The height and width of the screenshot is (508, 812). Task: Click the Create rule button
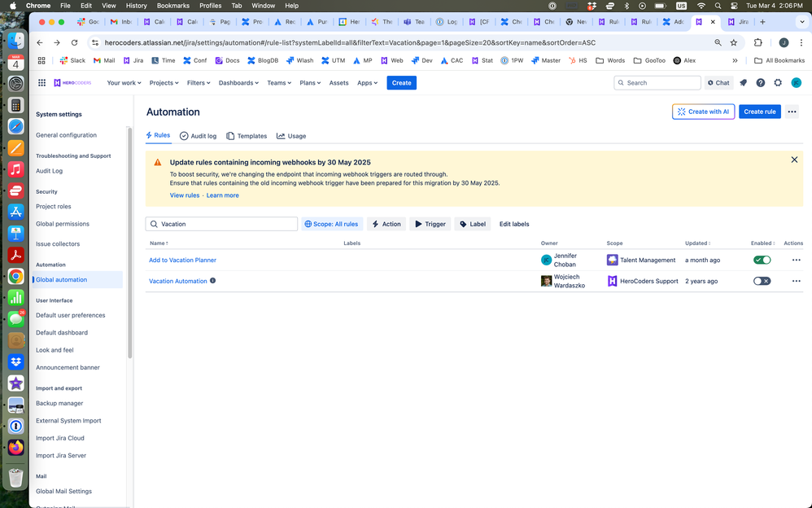click(x=759, y=112)
